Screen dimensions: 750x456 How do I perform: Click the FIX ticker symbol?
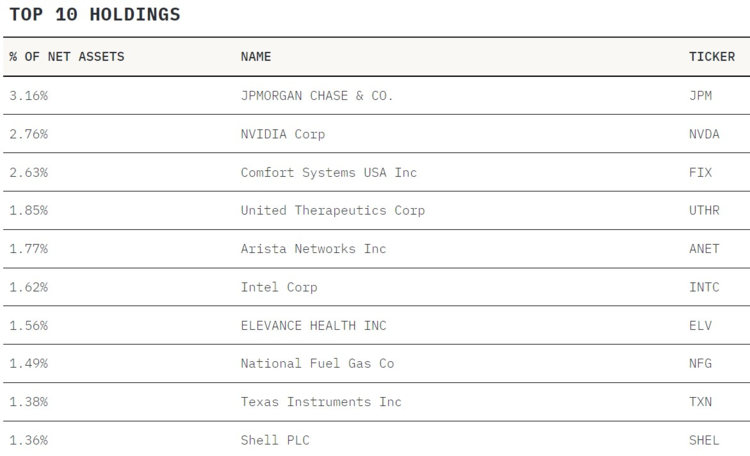pos(700,172)
